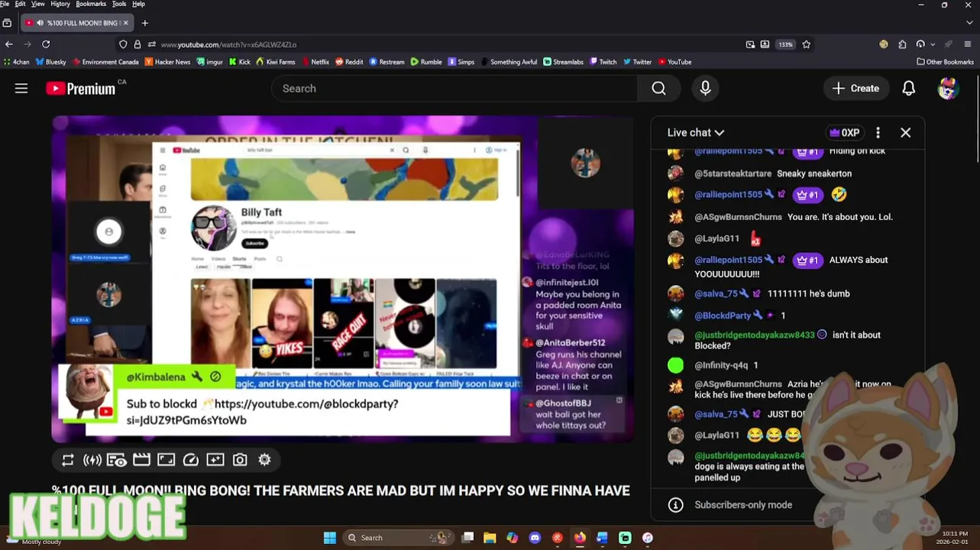The width and height of the screenshot is (980, 550).
Task: Open the View menu
Action: point(37,4)
